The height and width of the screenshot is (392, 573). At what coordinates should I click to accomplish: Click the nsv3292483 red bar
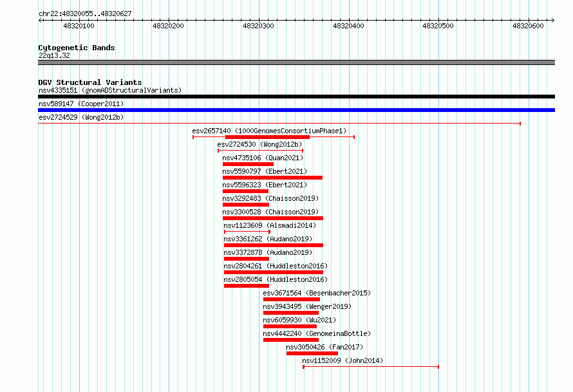pos(246,205)
